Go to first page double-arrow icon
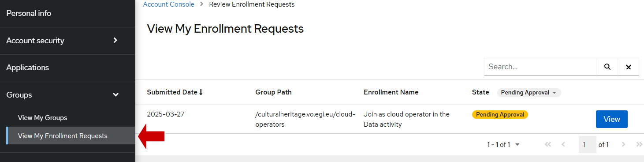 (x=548, y=144)
